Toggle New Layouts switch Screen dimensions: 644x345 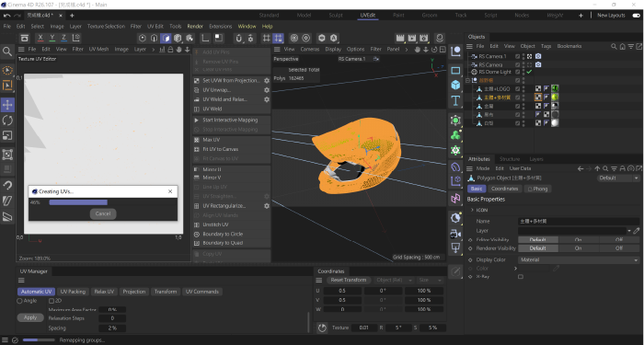coord(637,16)
